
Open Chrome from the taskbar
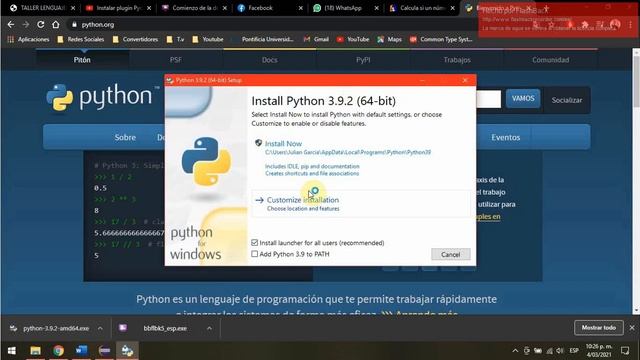pyautogui.click(x=58, y=350)
